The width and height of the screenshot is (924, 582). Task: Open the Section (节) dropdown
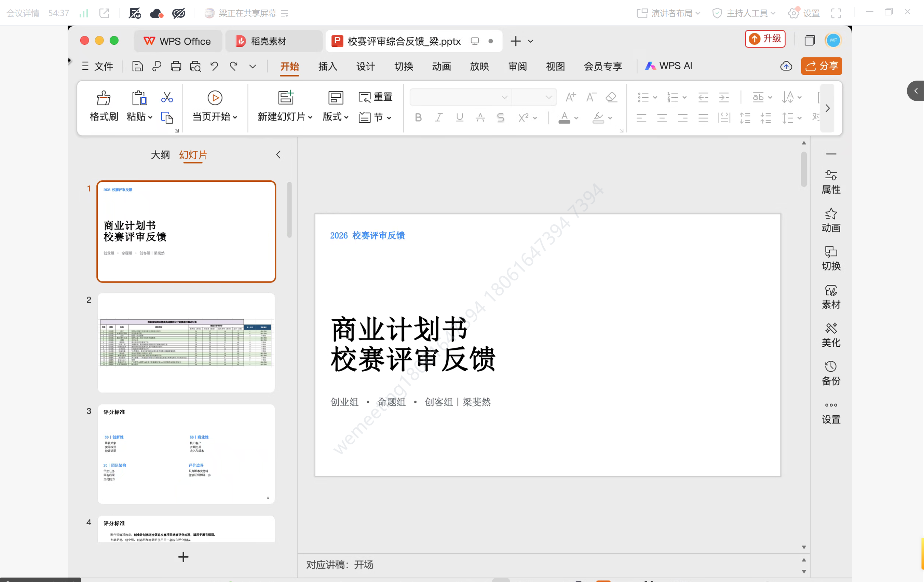375,117
